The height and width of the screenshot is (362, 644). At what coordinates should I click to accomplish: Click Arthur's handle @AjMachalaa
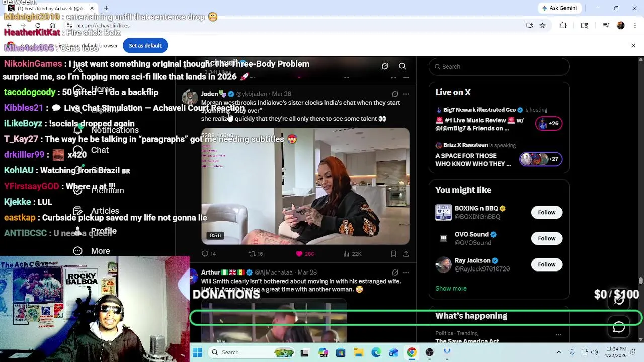pyautogui.click(x=273, y=272)
